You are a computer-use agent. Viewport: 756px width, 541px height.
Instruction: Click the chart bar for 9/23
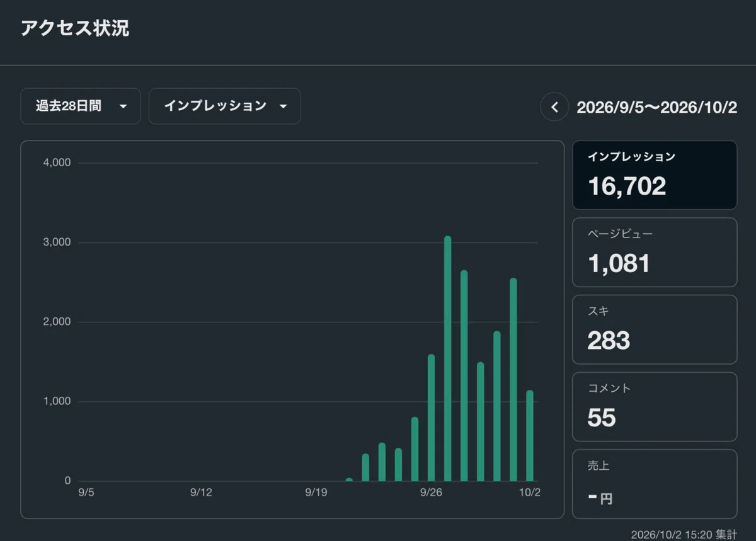coord(382,462)
